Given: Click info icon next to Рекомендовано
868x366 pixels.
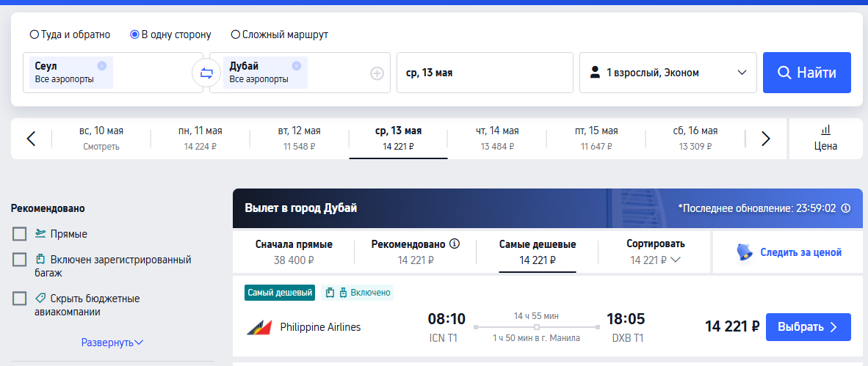Looking at the screenshot, I should [455, 244].
